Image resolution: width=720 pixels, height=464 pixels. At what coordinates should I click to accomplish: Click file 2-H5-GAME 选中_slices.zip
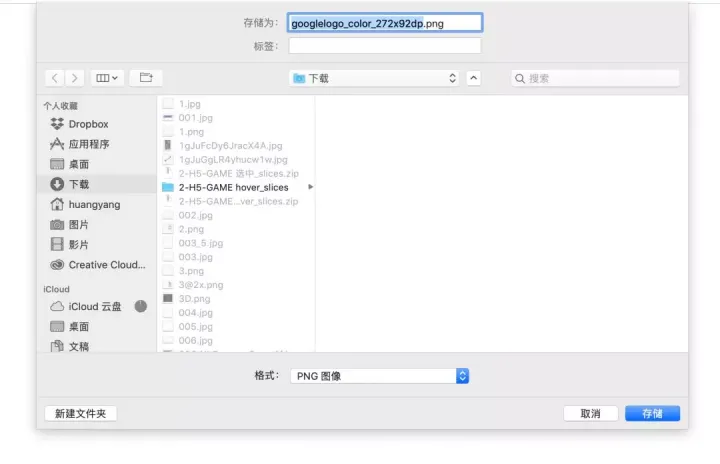tap(237, 174)
